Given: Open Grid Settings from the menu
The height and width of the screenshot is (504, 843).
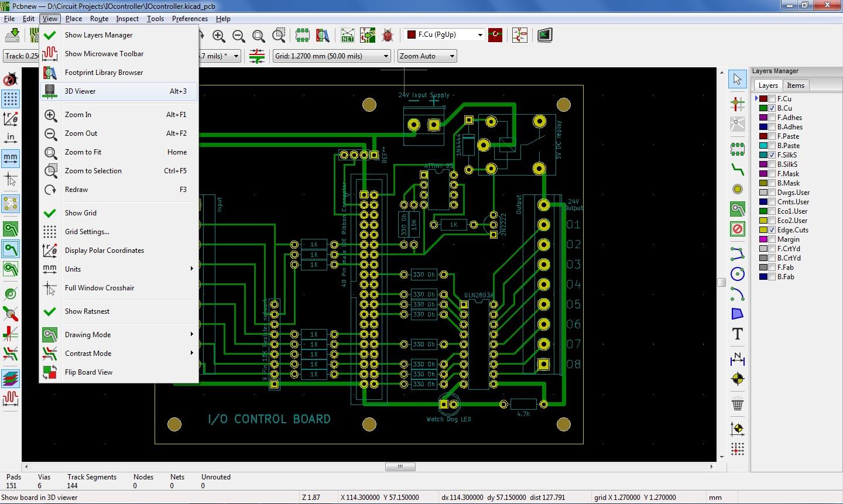Looking at the screenshot, I should (119, 232).
